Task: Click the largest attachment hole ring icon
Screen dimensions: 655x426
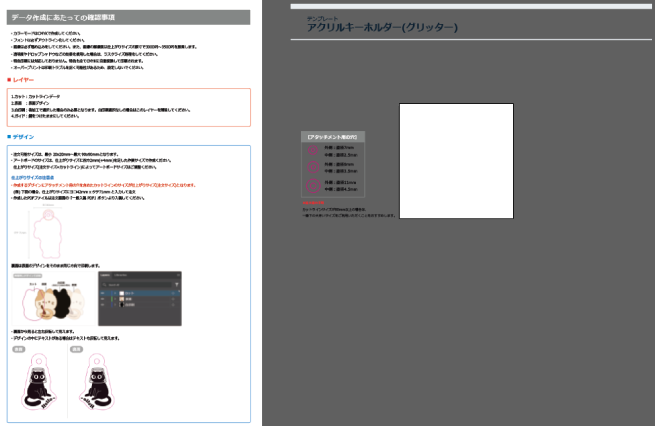Action: (x=313, y=185)
